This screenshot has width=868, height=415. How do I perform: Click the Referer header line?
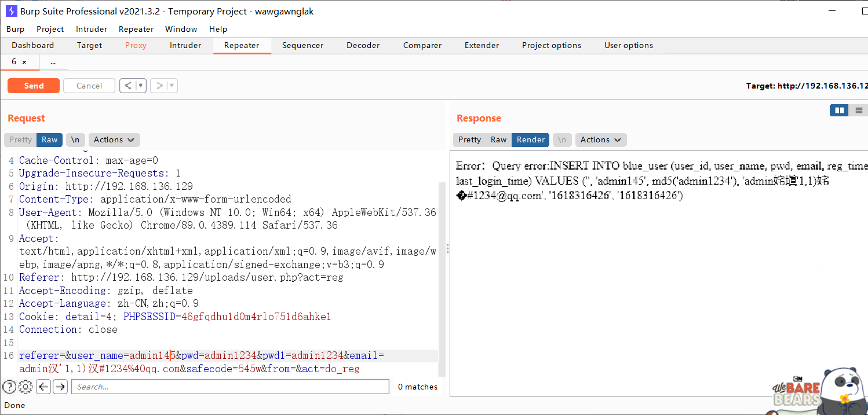[181, 277]
